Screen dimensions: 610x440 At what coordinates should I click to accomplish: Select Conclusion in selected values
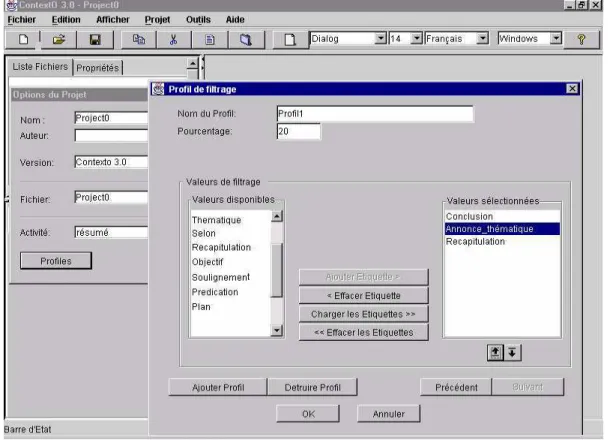(502, 216)
